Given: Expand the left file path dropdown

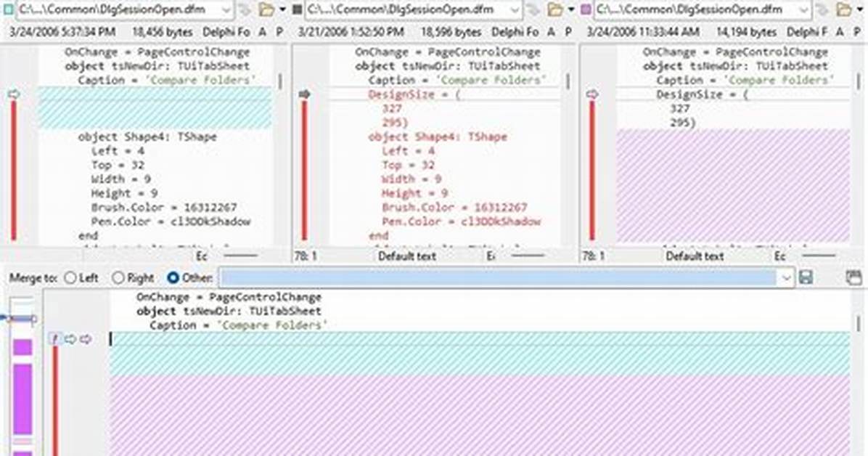Looking at the screenshot, I should (x=226, y=10).
